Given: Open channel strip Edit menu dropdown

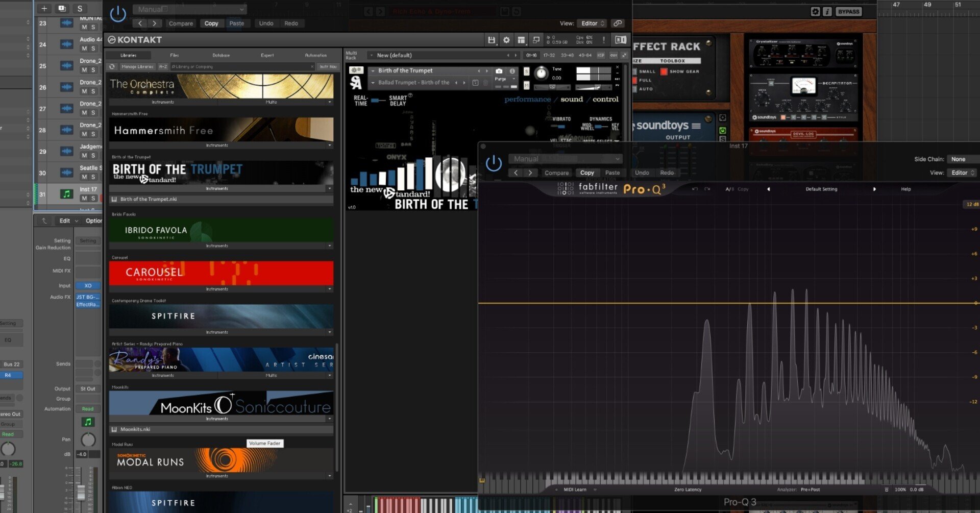Looking at the screenshot, I should pos(69,221).
